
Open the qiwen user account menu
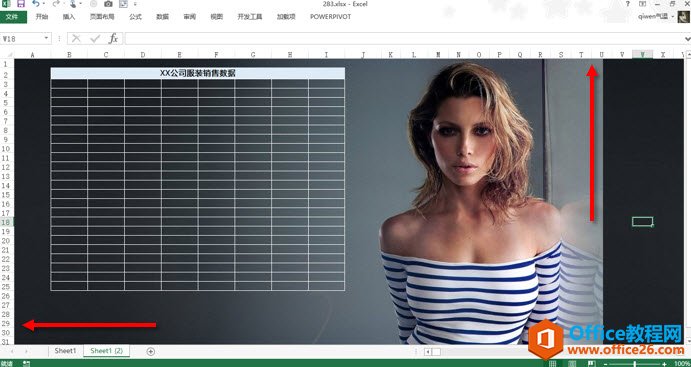[656, 17]
